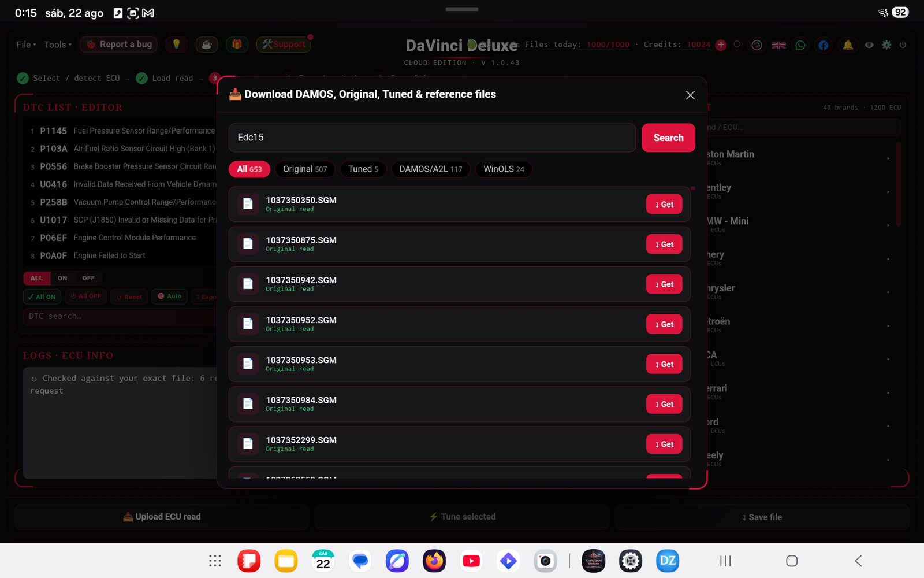
Task: Click file icon of 1037350942.SGM
Action: pyautogui.click(x=248, y=284)
